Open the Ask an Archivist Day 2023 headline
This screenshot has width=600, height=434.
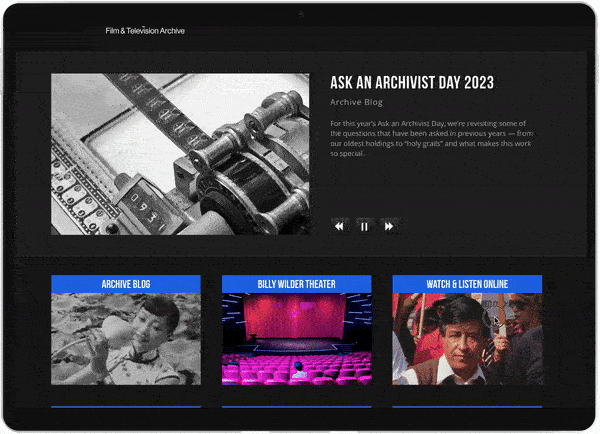point(412,83)
